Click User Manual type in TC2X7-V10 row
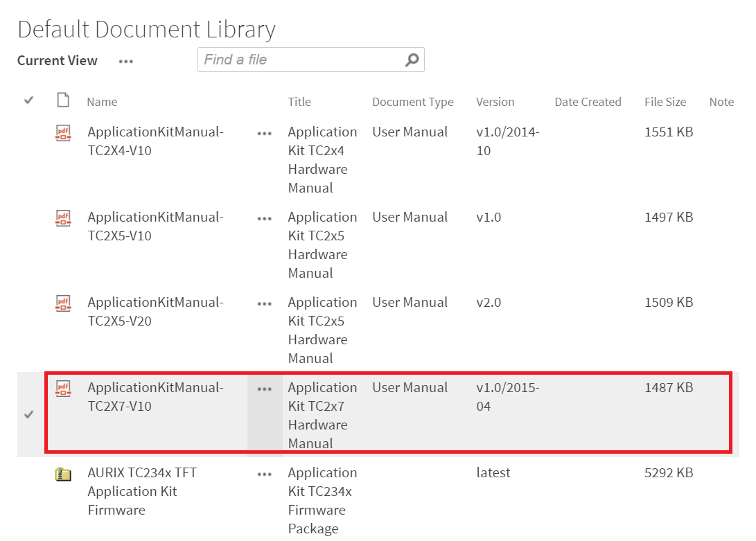Screen dimensions: 756x541 point(410,388)
